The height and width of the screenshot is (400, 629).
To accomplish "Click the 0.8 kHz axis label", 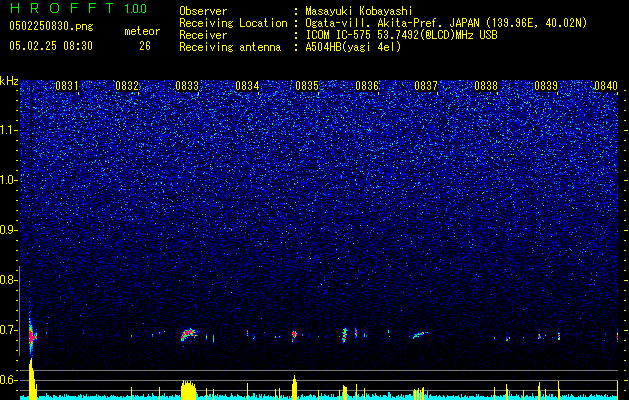I will [8, 280].
